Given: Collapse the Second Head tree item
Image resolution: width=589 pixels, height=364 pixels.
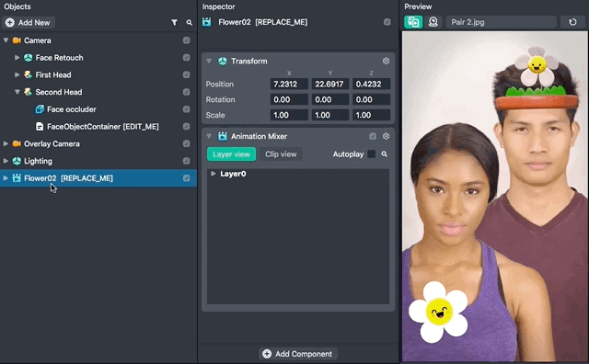Looking at the screenshot, I should coord(17,92).
